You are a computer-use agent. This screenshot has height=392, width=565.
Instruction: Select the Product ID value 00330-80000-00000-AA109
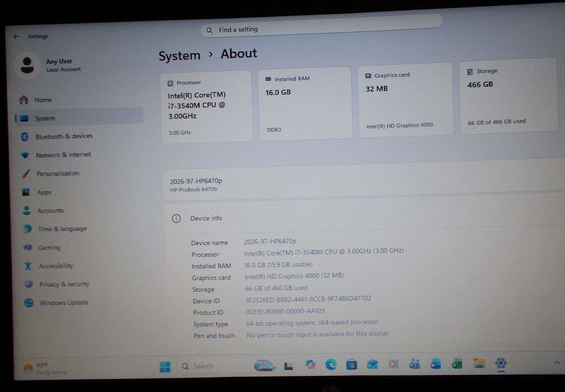coord(285,311)
